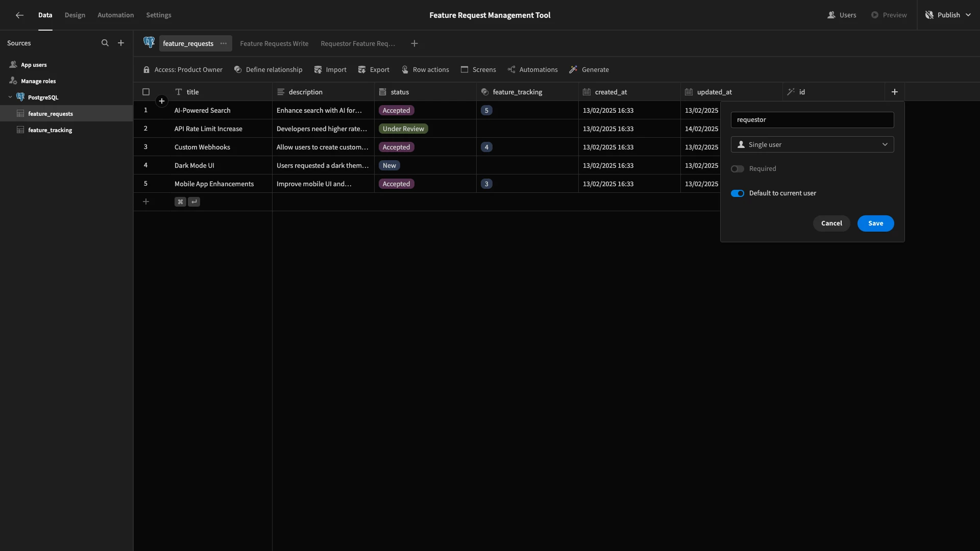Viewport: 980px width, 551px height.
Task: Save the new requestor column
Action: [875, 223]
